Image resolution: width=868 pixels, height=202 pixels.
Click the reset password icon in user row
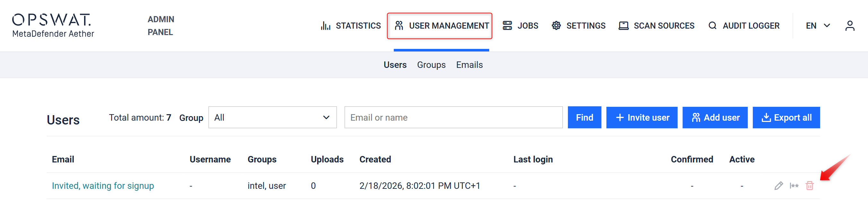click(794, 186)
